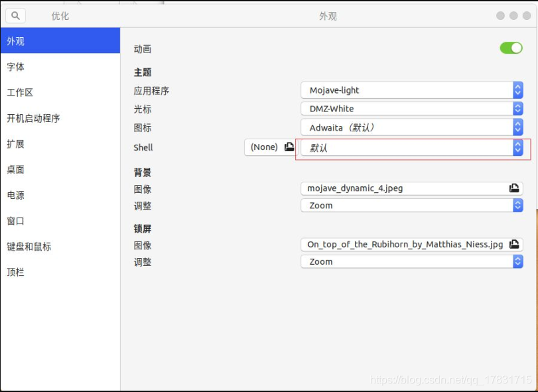Image resolution: width=538 pixels, height=392 pixels.
Task: Click the search magnifier icon
Action: pos(15,16)
